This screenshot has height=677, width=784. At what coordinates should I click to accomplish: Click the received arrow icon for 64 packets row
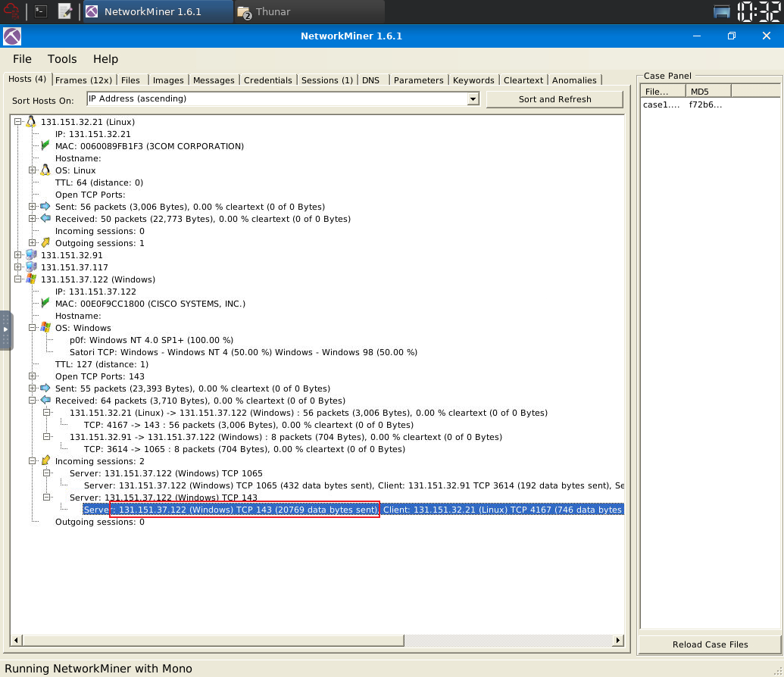click(45, 400)
